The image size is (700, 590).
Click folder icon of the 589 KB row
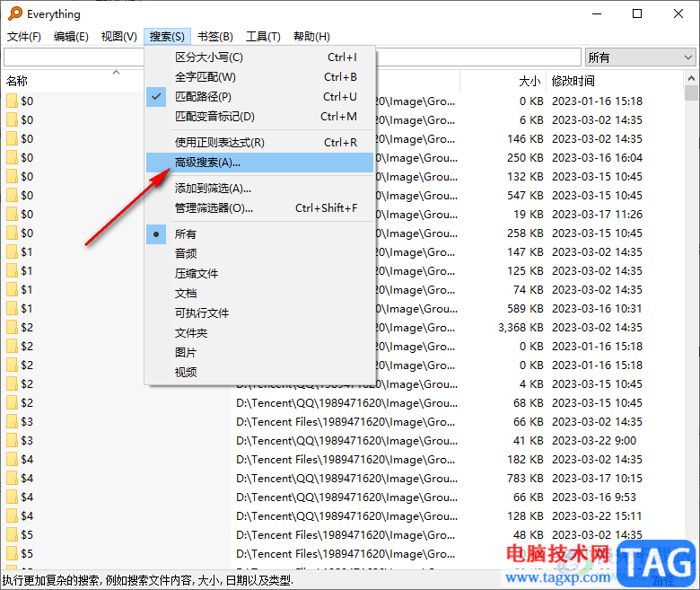click(12, 309)
